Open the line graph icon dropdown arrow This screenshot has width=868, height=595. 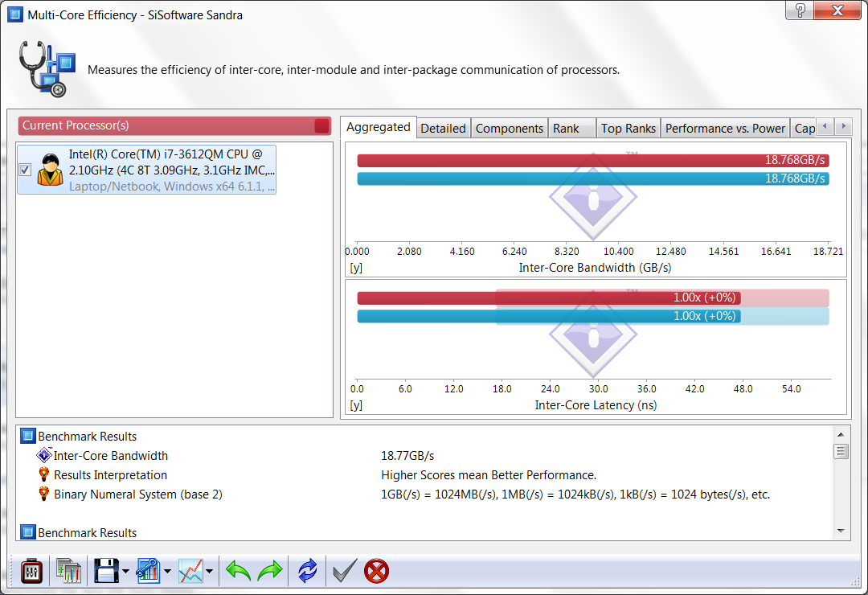[x=209, y=571]
